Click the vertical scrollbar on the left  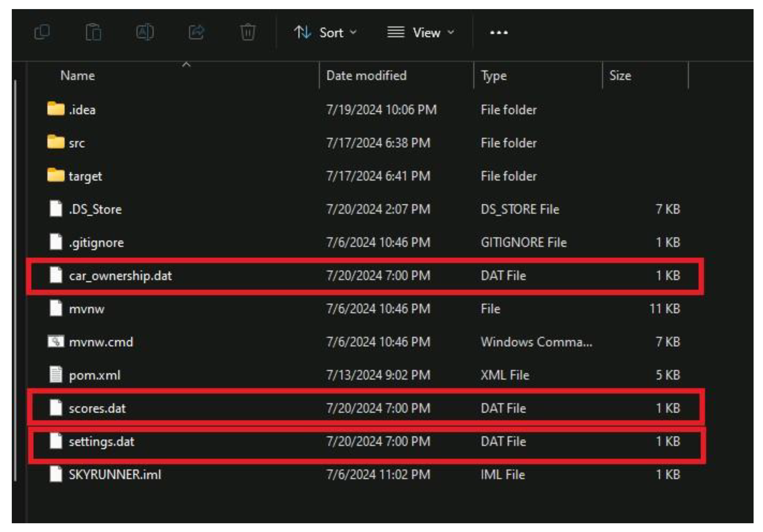point(15,279)
